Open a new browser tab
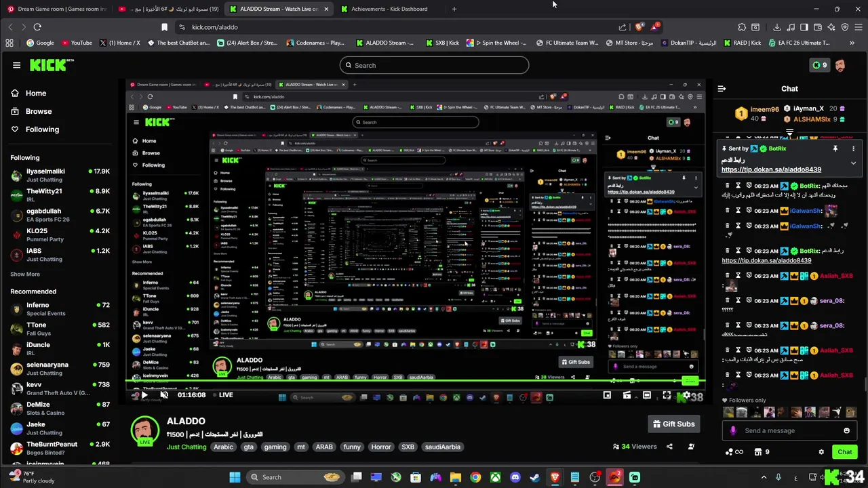 454,9
